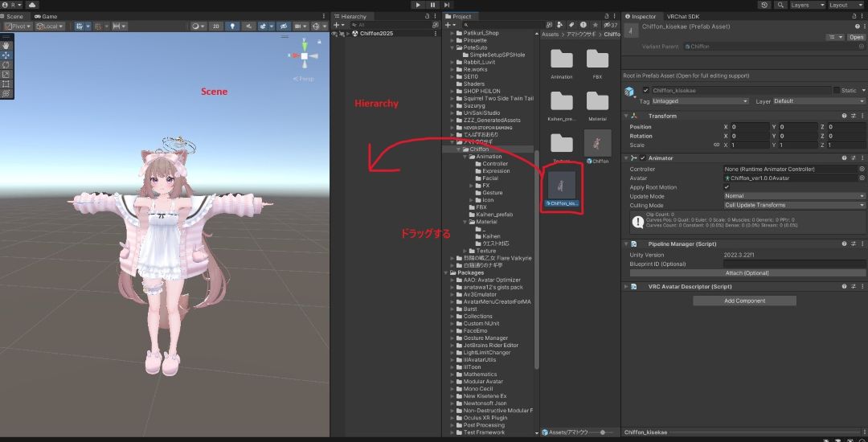Select the Transform tool
Screen dimensions: 868x442
[6, 93]
